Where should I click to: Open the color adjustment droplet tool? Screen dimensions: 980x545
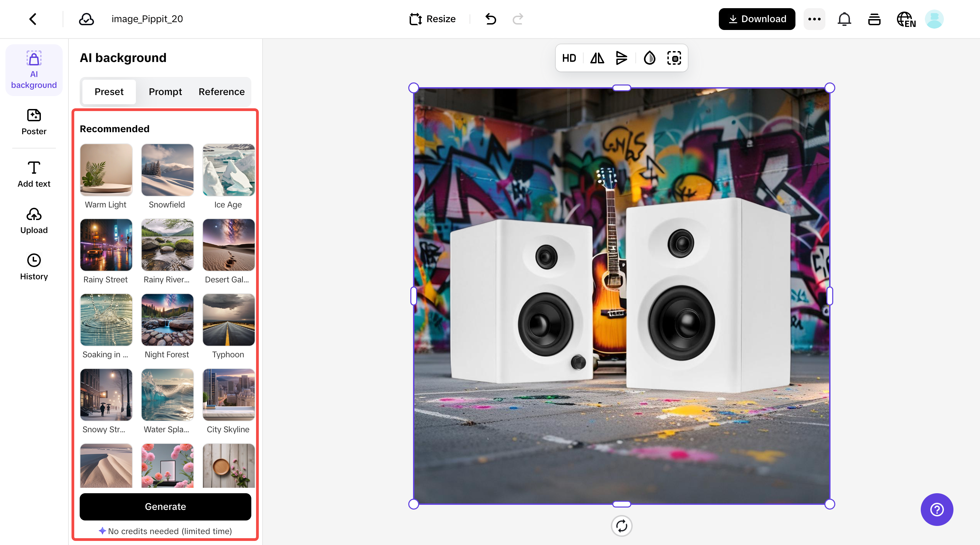649,58
